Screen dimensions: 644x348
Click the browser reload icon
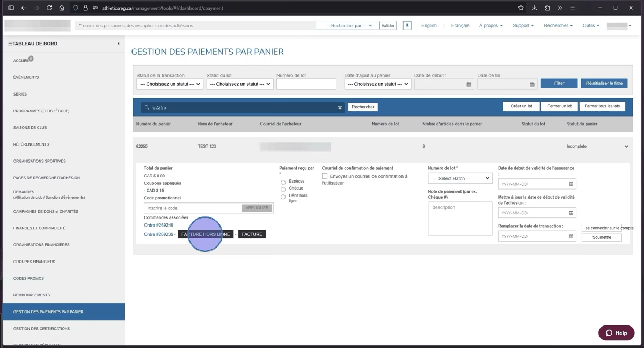pyautogui.click(x=49, y=8)
